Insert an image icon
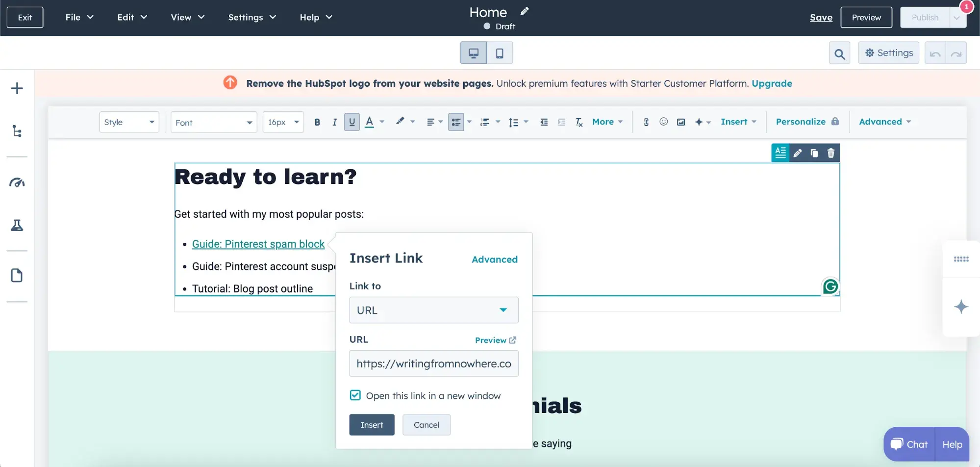This screenshot has width=980, height=467. (x=681, y=122)
